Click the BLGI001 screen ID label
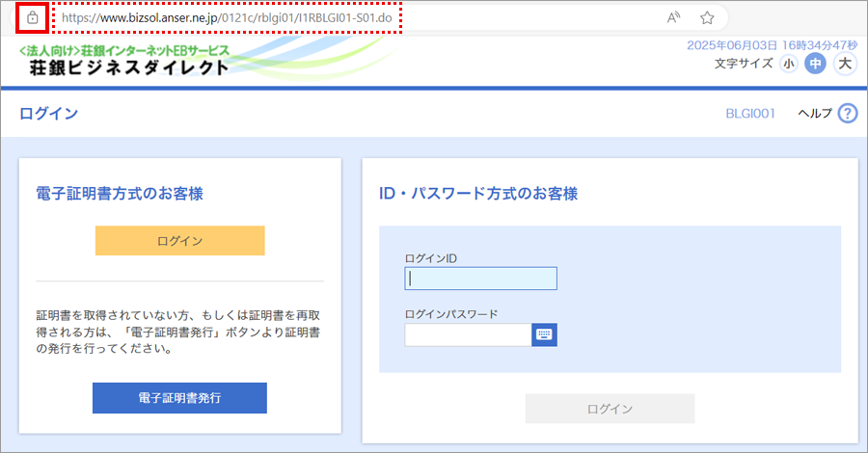The width and height of the screenshot is (868, 453). coord(750,114)
